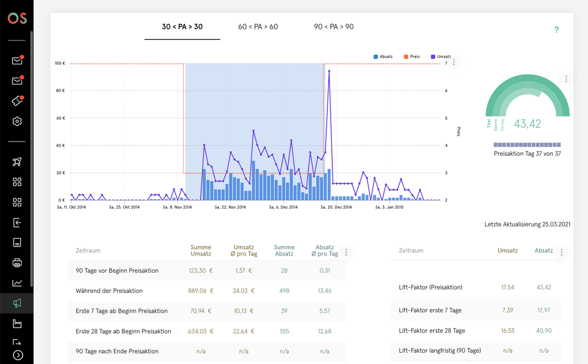
Task: Click the 'Umsatz Ø pro Tag' column header
Action: point(244,250)
